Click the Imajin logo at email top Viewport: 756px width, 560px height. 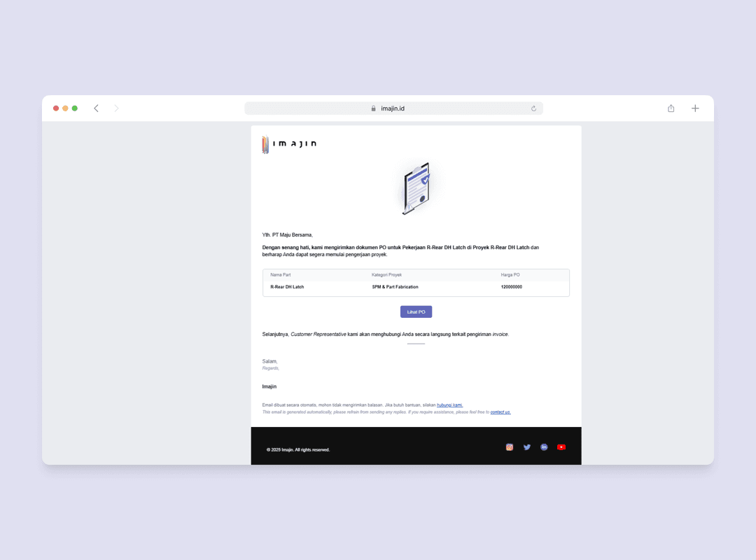(288, 143)
